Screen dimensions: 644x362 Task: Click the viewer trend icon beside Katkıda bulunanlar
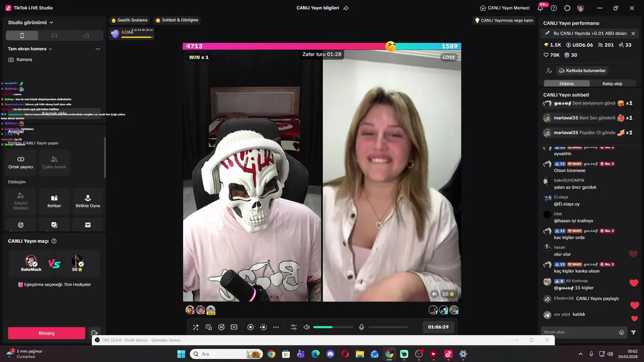[x=549, y=71]
